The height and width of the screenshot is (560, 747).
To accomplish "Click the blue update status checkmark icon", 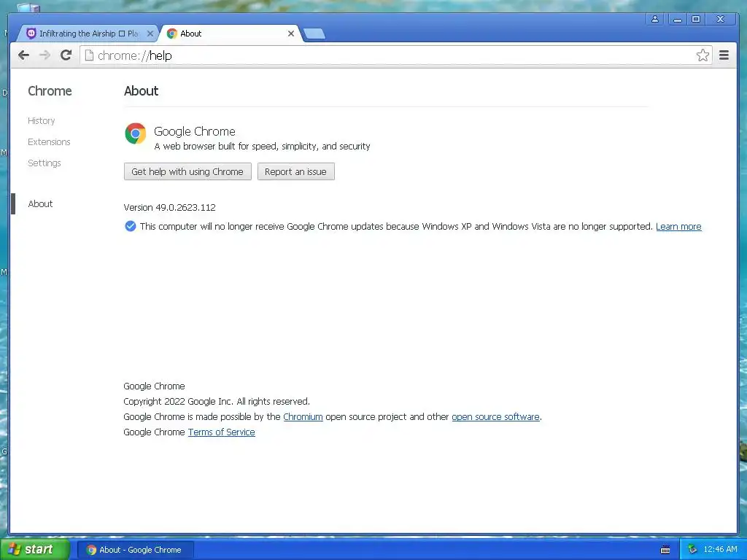I will (130, 226).
